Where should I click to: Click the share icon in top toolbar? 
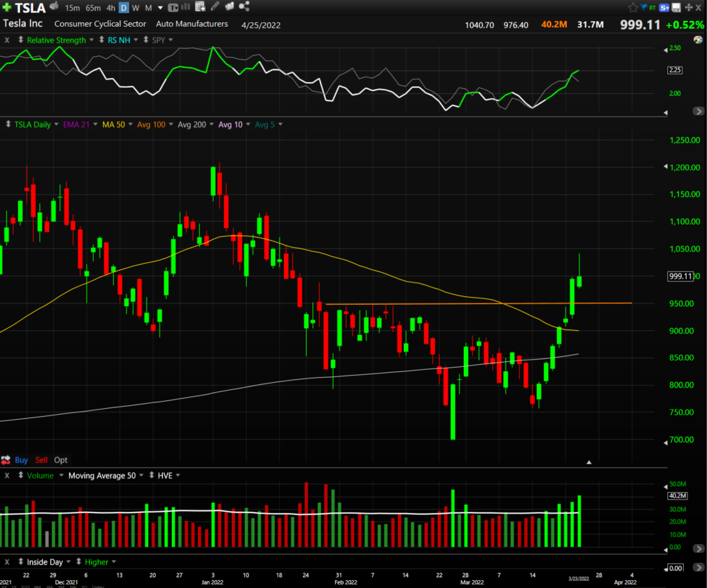[x=244, y=7]
